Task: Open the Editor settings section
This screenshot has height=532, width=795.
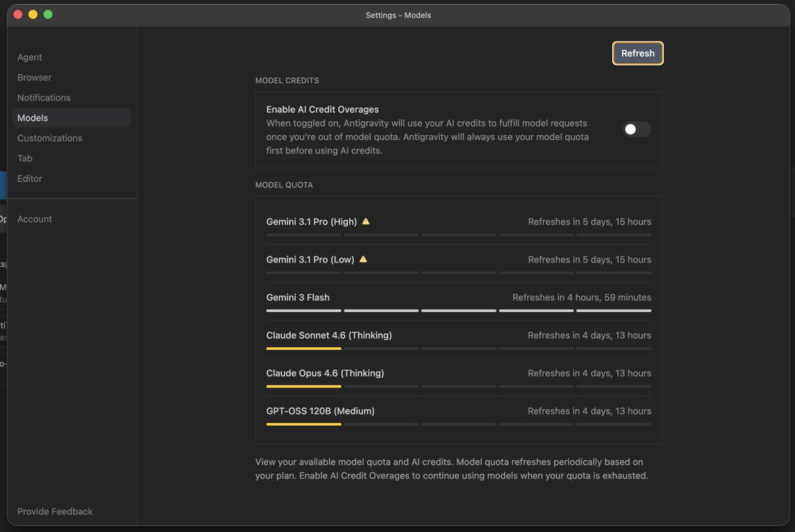Action: coord(30,178)
